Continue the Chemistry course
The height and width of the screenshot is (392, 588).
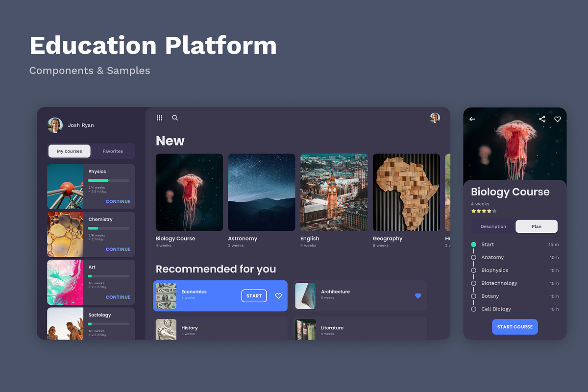point(118,249)
